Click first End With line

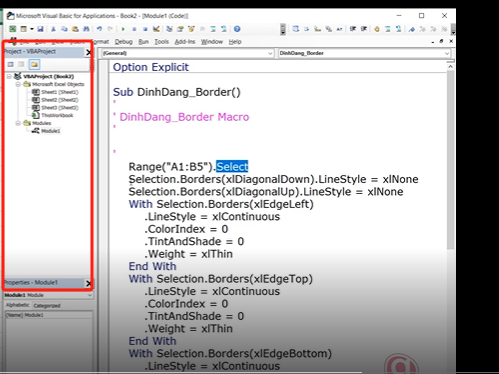(152, 266)
